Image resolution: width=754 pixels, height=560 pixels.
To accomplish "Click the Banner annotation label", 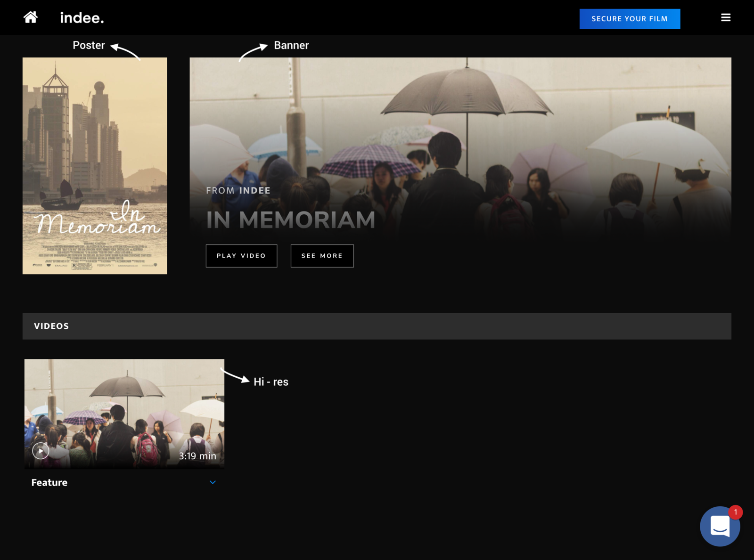I will pos(291,45).
